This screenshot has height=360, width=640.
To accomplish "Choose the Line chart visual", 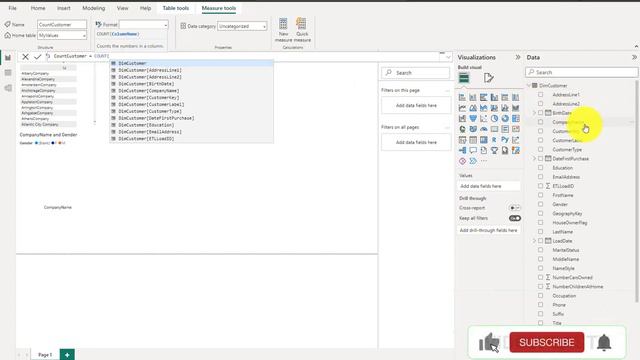I will tap(462, 108).
